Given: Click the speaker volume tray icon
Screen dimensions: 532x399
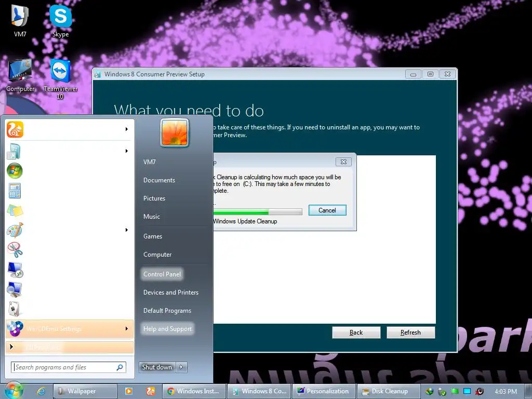Looking at the screenshot, I should tap(480, 392).
